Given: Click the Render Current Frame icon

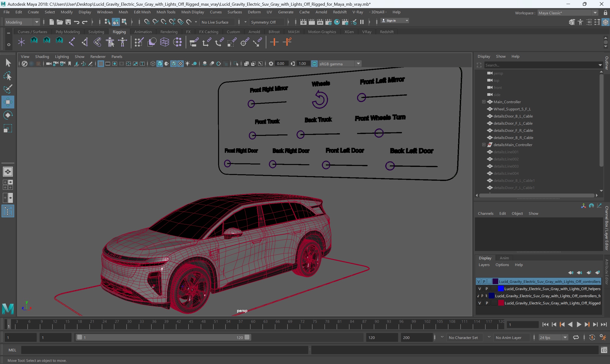Looking at the screenshot, I should (x=312, y=22).
